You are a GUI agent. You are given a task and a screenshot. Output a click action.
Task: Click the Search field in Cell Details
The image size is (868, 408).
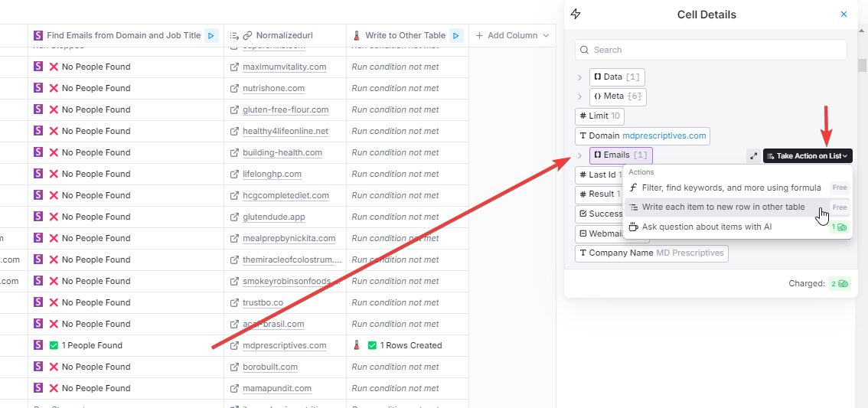tap(710, 50)
